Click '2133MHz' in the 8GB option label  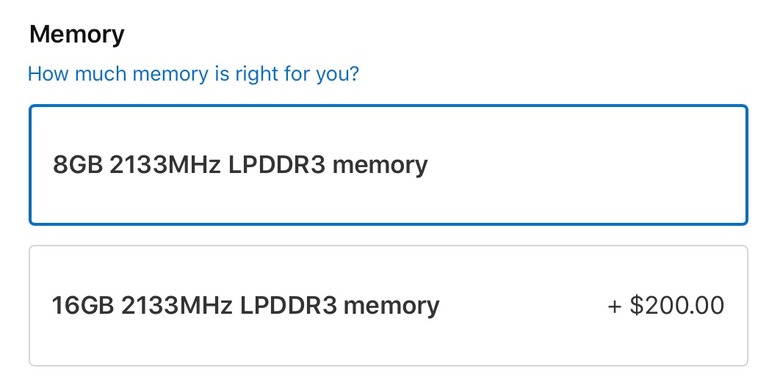click(x=165, y=165)
